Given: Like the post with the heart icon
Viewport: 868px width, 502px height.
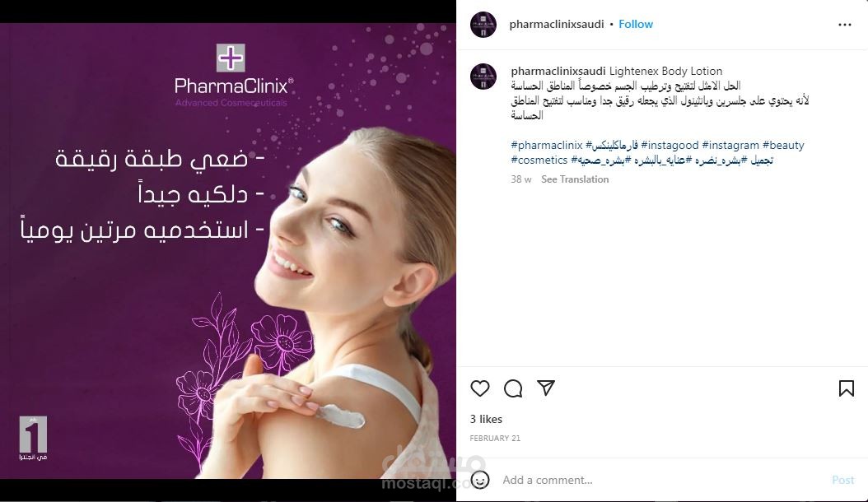Looking at the screenshot, I should tap(480, 388).
